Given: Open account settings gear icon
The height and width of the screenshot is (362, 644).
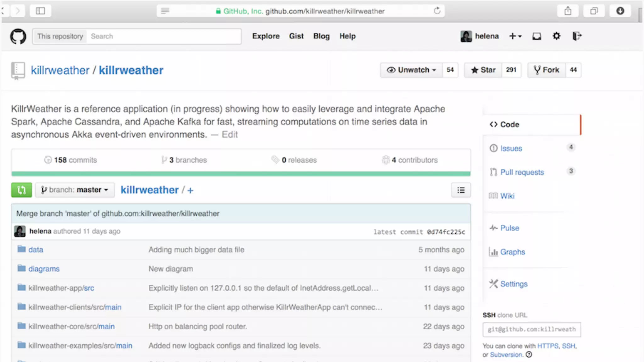Looking at the screenshot, I should point(556,36).
